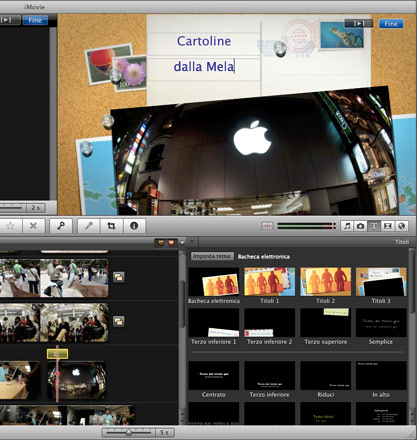Image resolution: width=417 pixels, height=440 pixels.
Task: Click the store table clip left of Apple clip
Action: pyautogui.click(x=19, y=380)
